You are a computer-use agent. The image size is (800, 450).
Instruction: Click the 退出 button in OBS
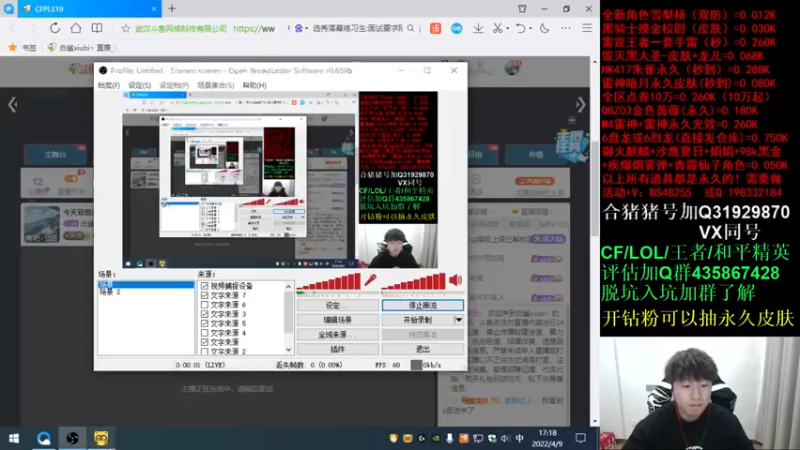tap(422, 349)
